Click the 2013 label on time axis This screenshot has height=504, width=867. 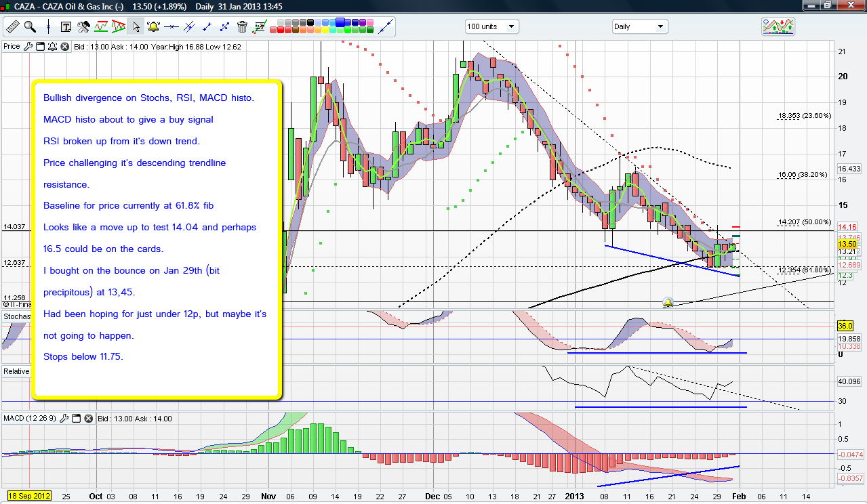tap(574, 496)
